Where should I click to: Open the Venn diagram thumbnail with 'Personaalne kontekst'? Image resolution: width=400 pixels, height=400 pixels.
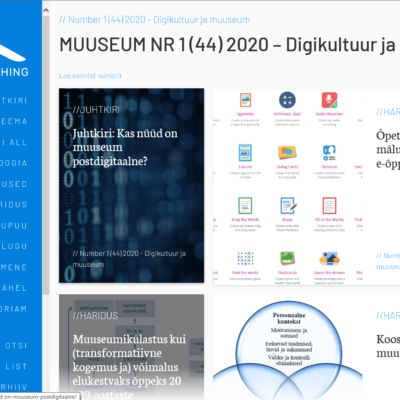(x=288, y=347)
